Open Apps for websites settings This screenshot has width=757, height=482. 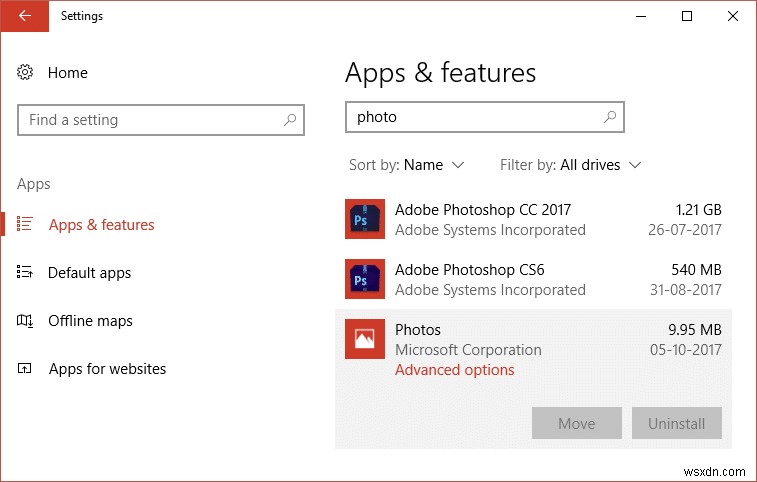click(107, 369)
